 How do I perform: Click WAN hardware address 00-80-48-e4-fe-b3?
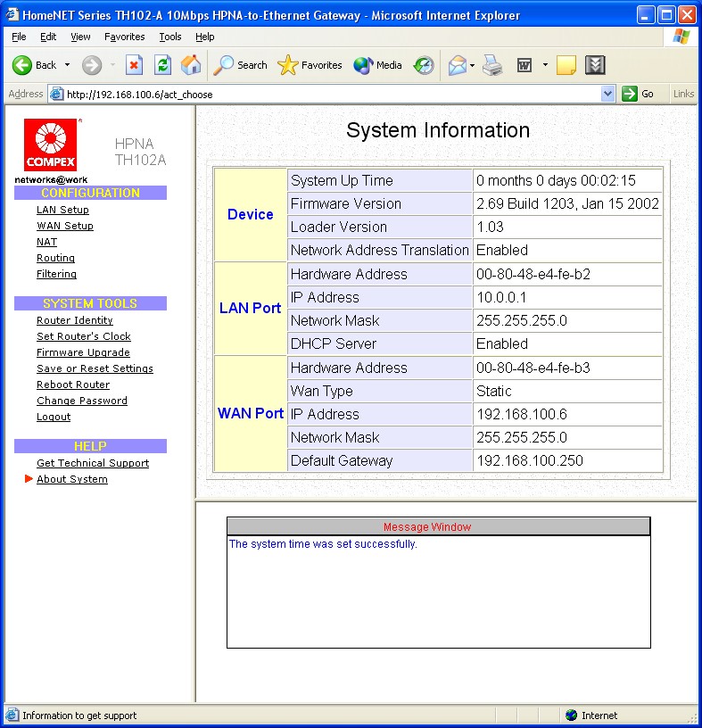click(x=533, y=368)
